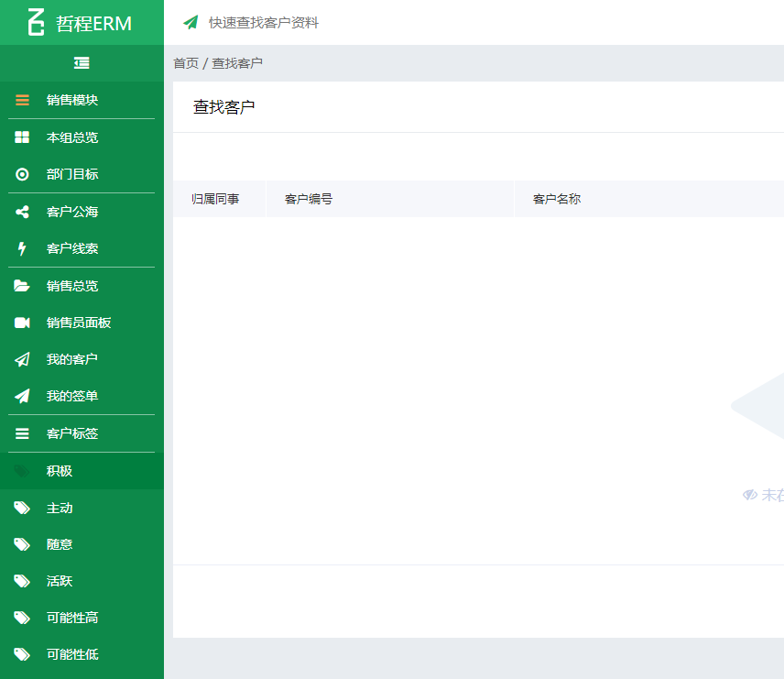
Task: Open 客户公海 menu item
Action: (82, 212)
